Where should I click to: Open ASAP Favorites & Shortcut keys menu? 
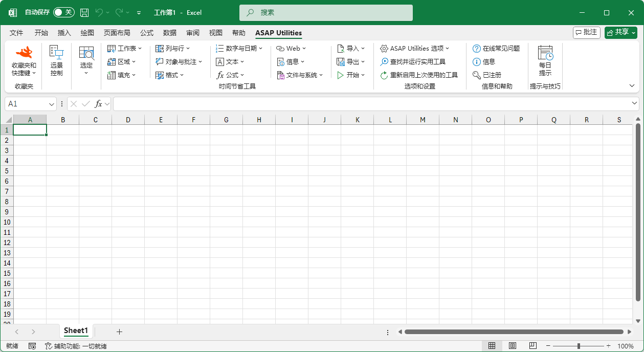(24, 61)
